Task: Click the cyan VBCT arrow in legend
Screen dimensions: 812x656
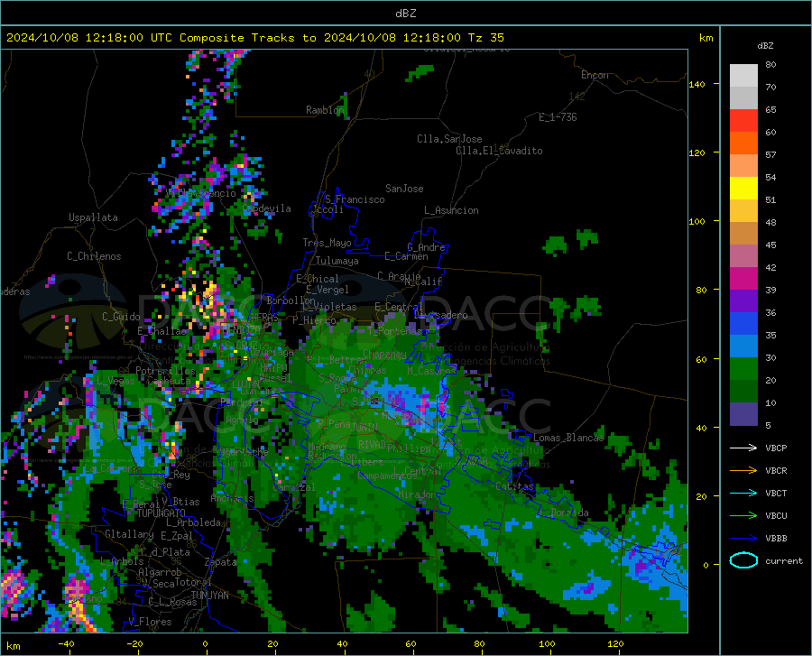Action: click(x=743, y=493)
